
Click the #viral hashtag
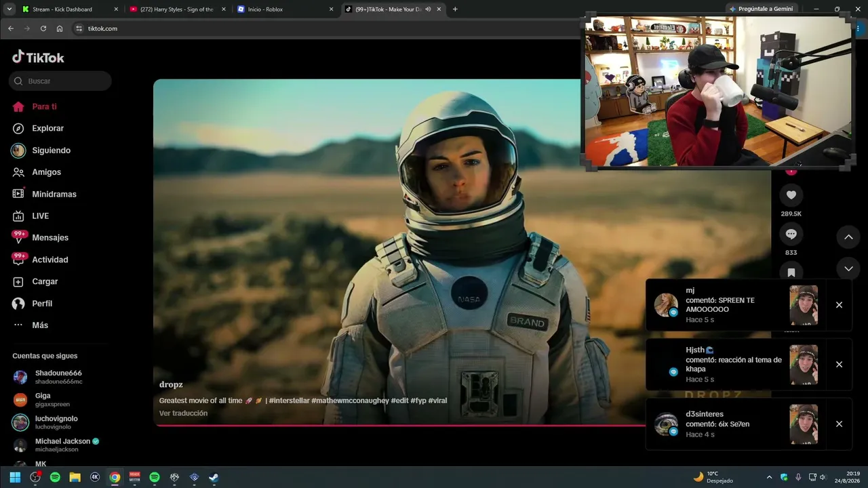(437, 401)
